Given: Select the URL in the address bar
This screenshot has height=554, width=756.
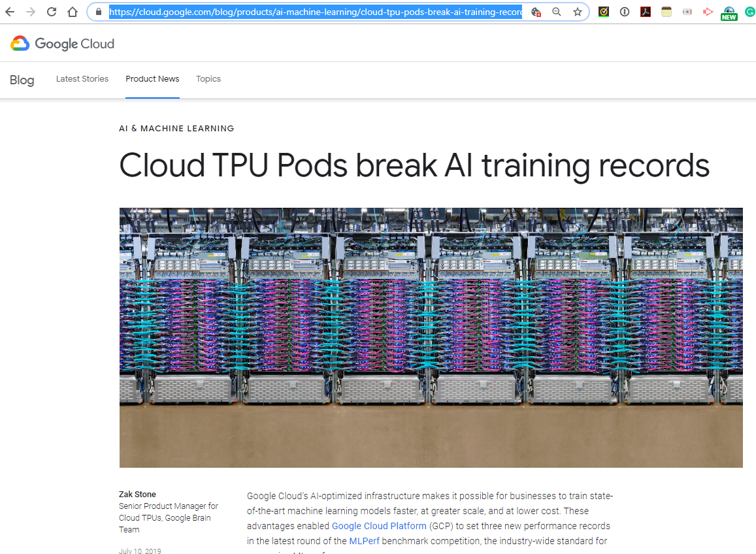Looking at the screenshot, I should click(316, 12).
